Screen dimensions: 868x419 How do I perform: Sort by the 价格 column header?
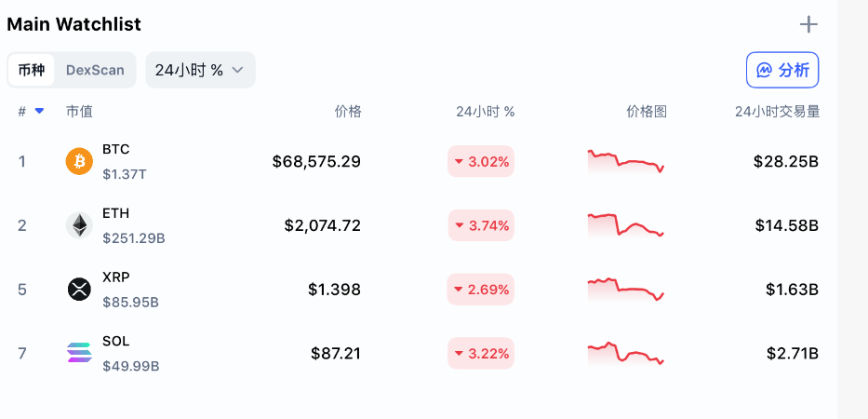[348, 112]
